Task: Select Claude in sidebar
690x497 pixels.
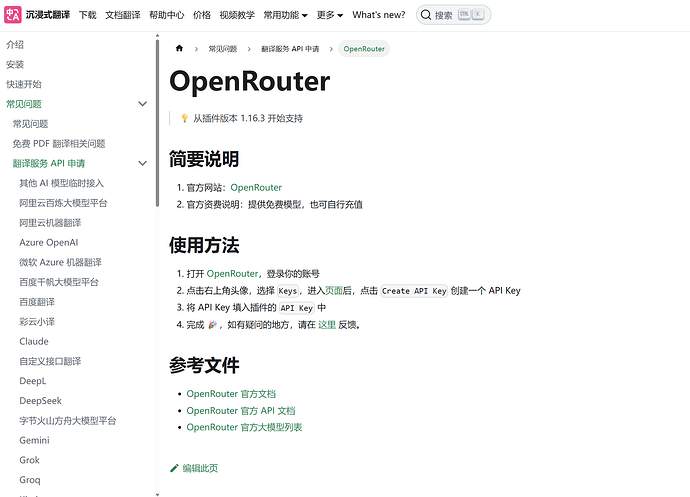Action: coord(34,342)
